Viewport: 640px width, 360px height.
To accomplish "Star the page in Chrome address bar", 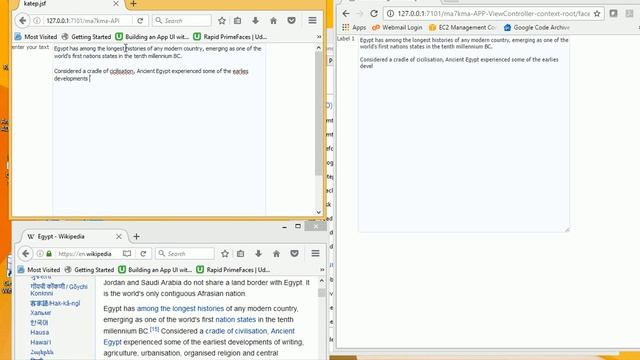I will 597,13.
